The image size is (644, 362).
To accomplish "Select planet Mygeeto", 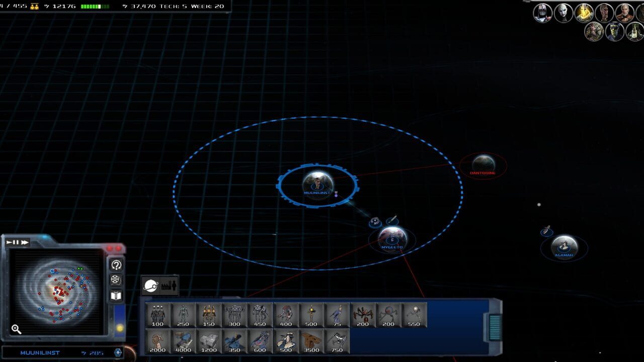I will tap(392, 239).
